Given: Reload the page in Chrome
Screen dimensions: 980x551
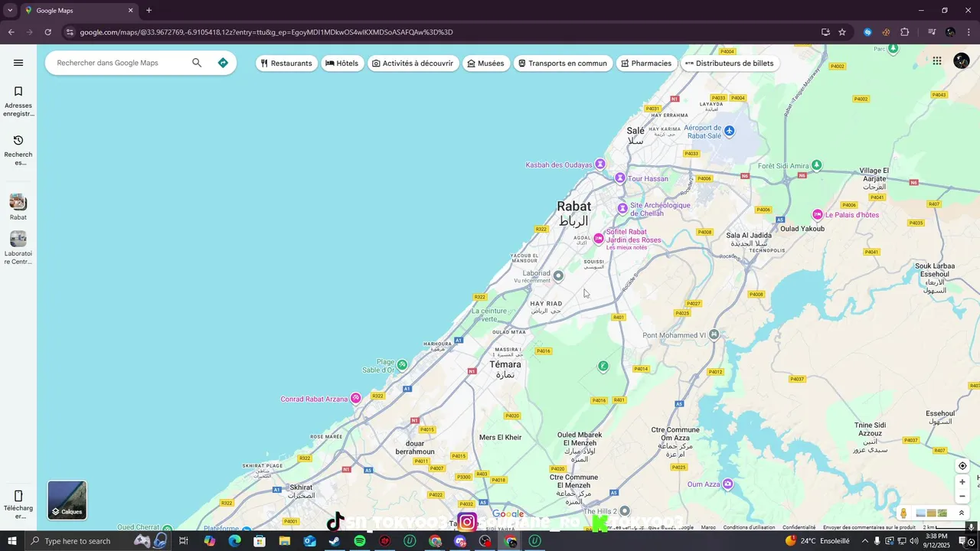Looking at the screenshot, I should [47, 32].
